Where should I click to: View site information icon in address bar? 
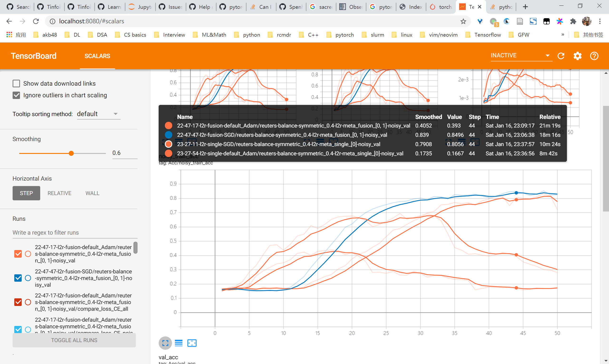52,21
